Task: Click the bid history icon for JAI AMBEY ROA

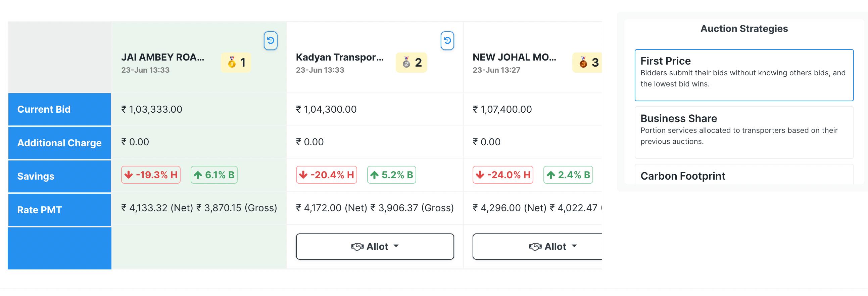Action: point(270,41)
